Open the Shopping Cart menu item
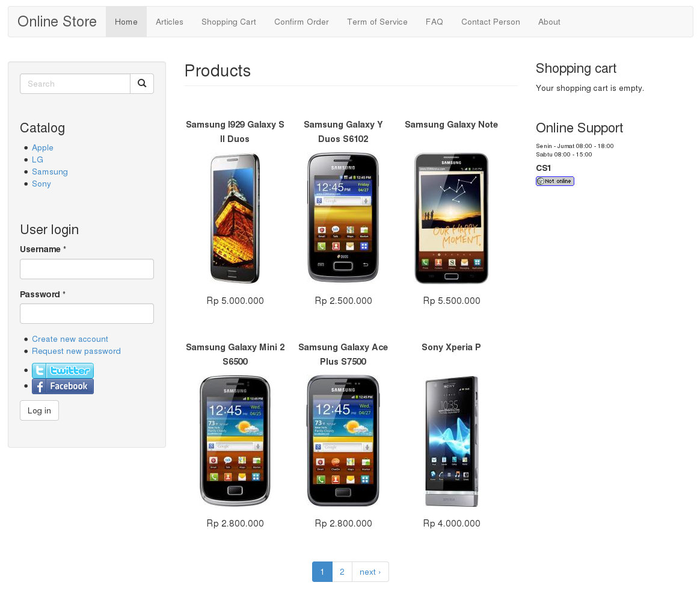 click(229, 22)
